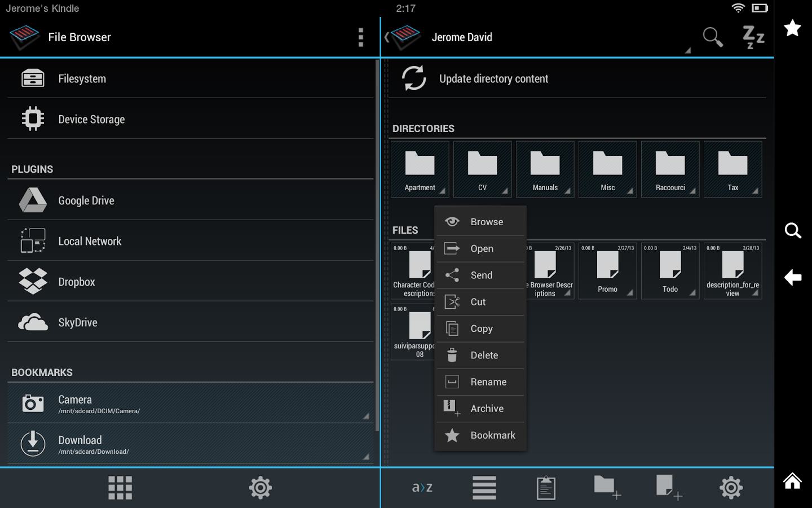Tap the Kindle favorites star
This screenshot has height=508, width=812.
tap(793, 28)
